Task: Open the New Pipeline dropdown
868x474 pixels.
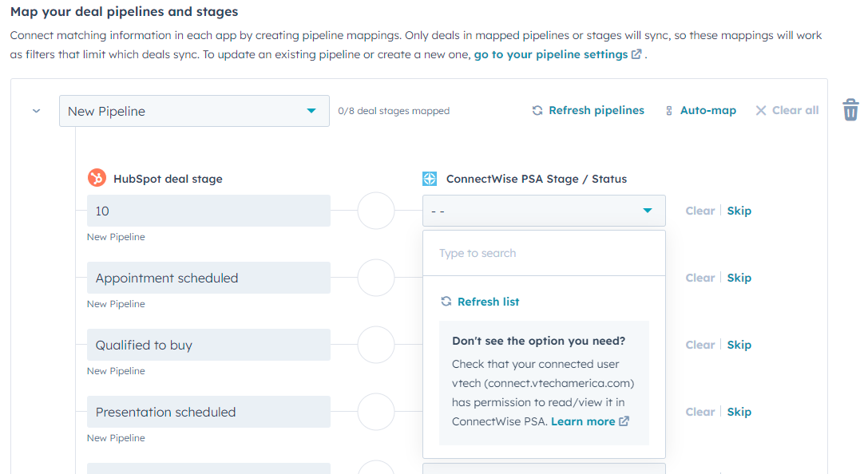Action: click(194, 111)
